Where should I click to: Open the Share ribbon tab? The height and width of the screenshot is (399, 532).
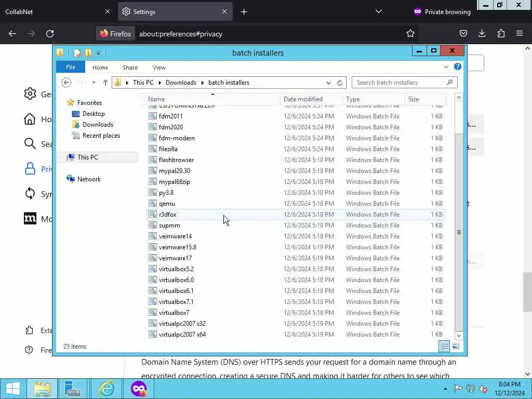[x=130, y=68]
